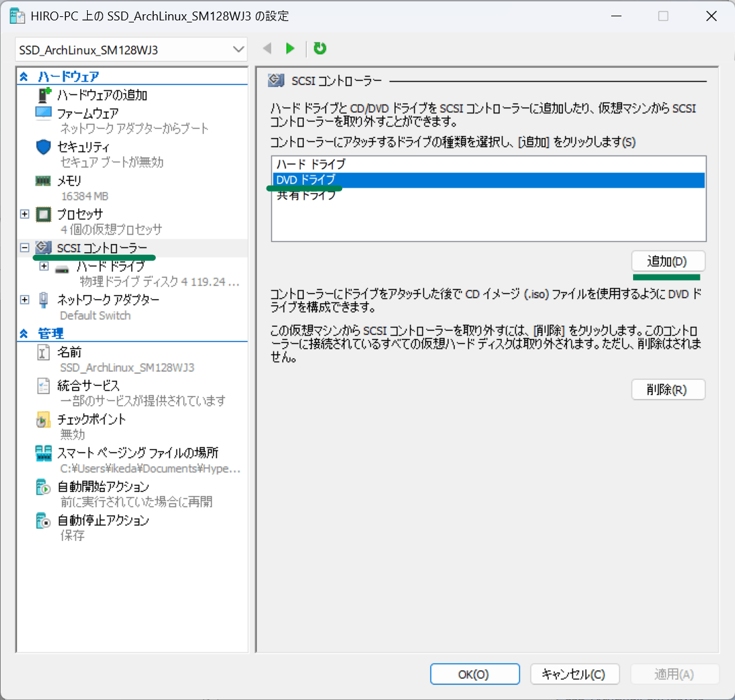
Task: Click the 削除(R) button
Action: point(668,390)
